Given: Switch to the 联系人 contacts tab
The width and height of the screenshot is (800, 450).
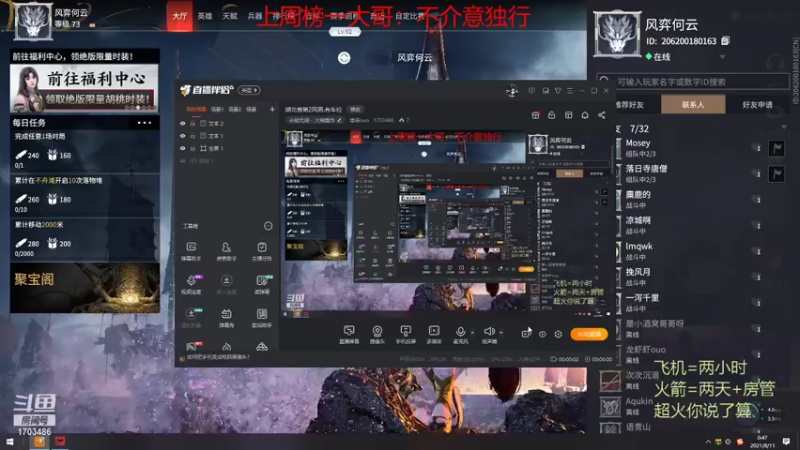Looking at the screenshot, I should pyautogui.click(x=693, y=105).
